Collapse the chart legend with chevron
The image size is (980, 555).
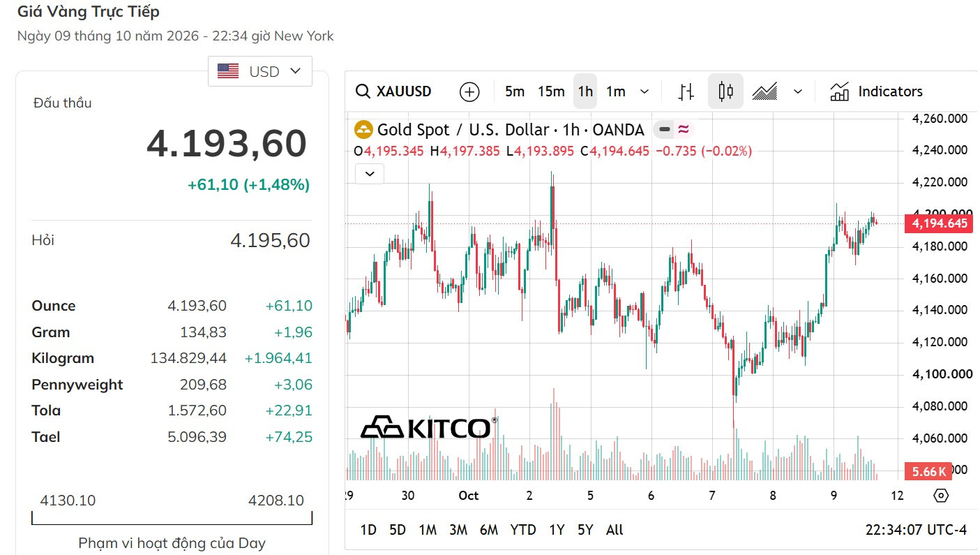[x=370, y=174]
